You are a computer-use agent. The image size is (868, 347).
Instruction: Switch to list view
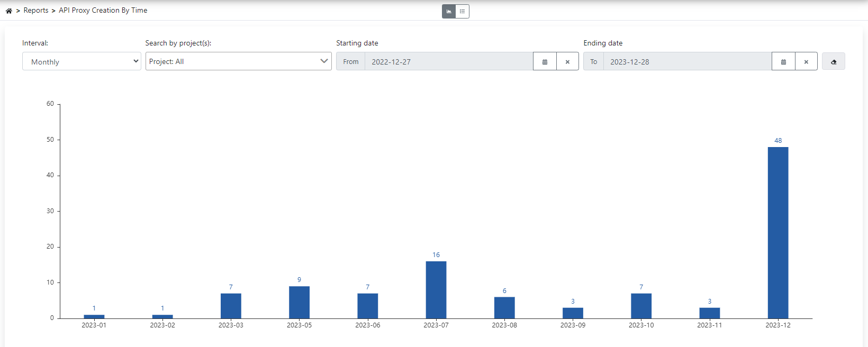pos(462,11)
